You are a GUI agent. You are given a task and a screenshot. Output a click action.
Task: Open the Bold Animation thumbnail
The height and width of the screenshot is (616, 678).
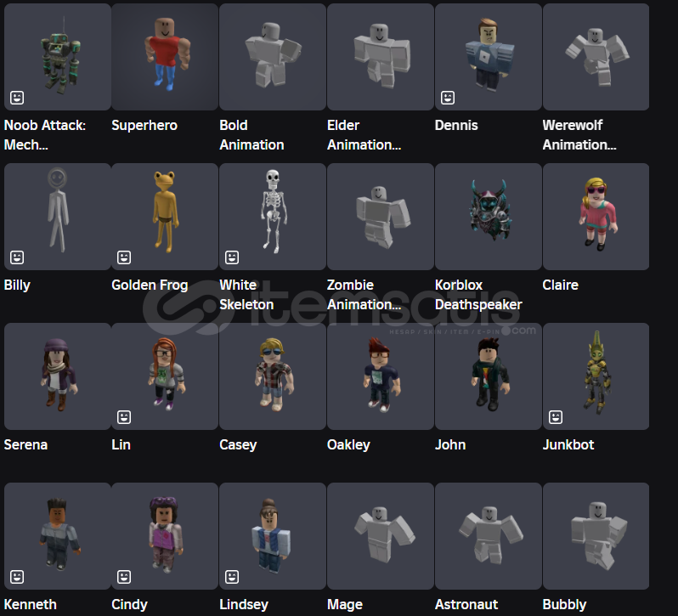pos(273,57)
